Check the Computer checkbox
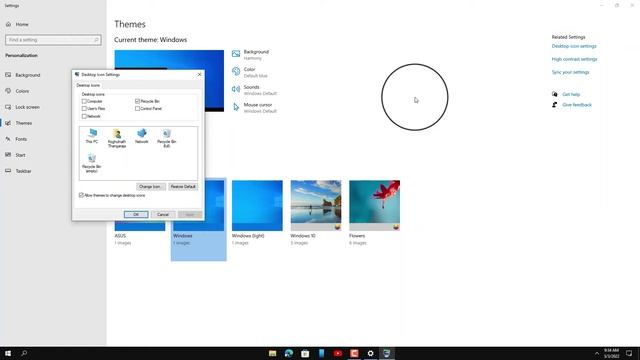The image size is (640, 360). pyautogui.click(x=84, y=101)
